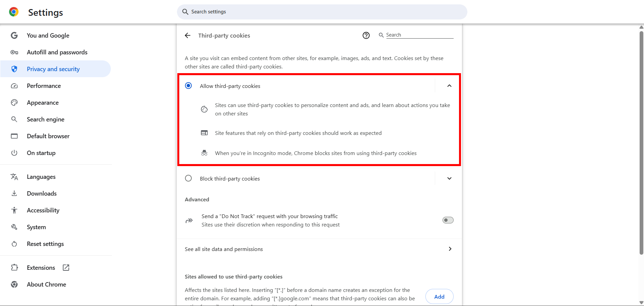The image size is (644, 306).
Task: Go to Search engine settings
Action: click(46, 119)
